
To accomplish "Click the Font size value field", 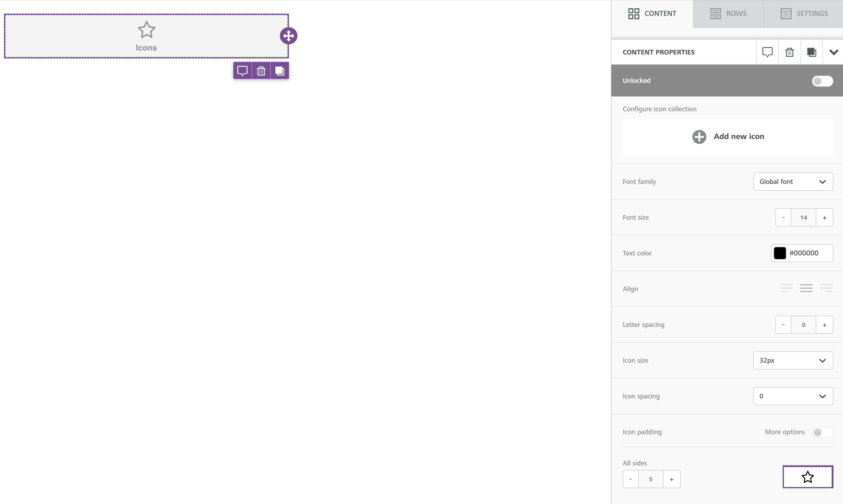I will [x=803, y=217].
